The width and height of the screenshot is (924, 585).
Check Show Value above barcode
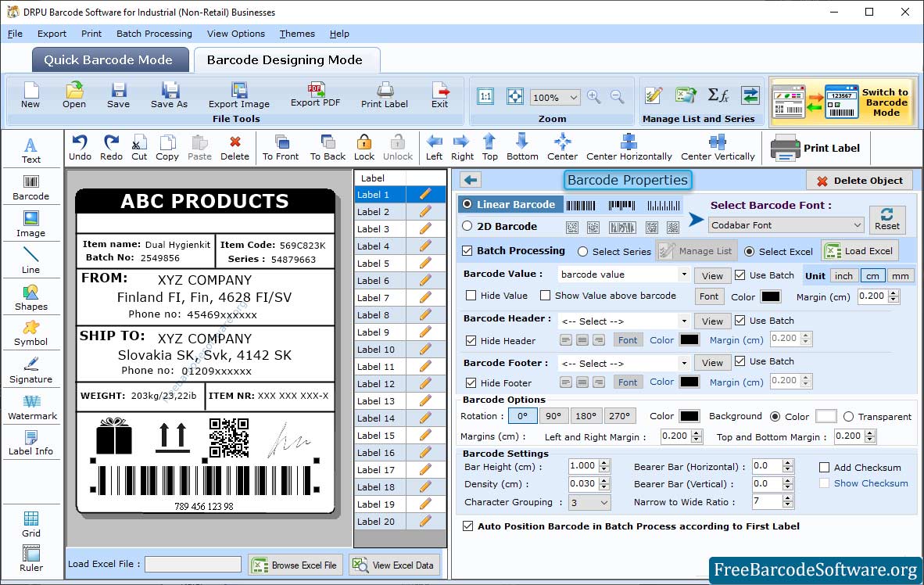tap(545, 296)
